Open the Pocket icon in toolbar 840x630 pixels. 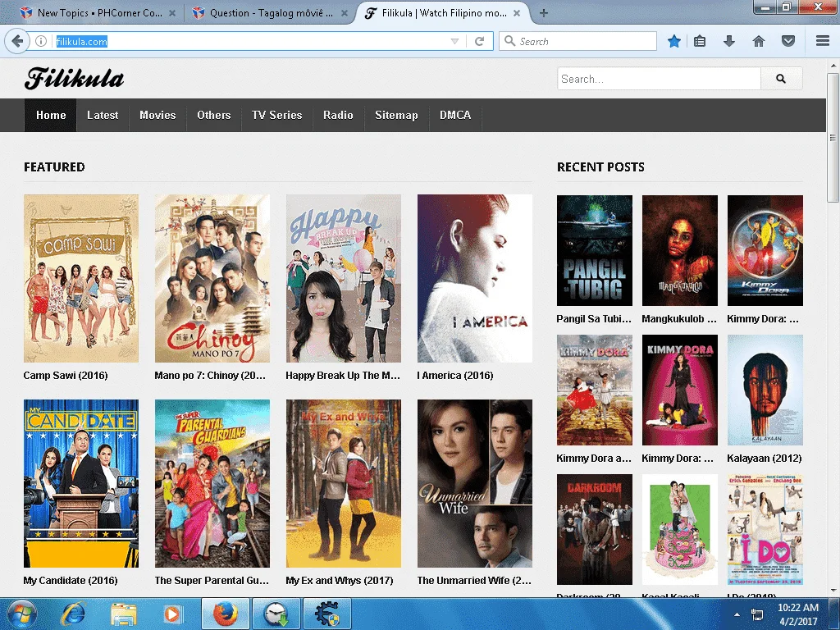[788, 41]
